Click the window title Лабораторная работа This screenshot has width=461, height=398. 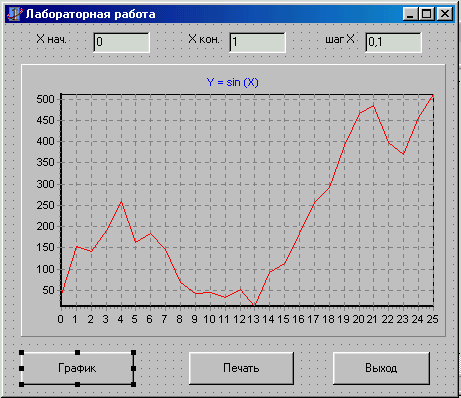pyautogui.click(x=91, y=14)
